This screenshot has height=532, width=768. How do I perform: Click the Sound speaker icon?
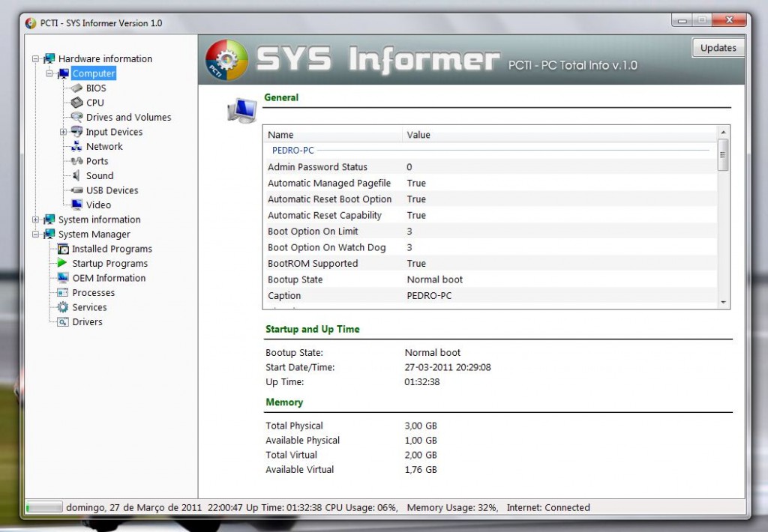pyautogui.click(x=76, y=175)
